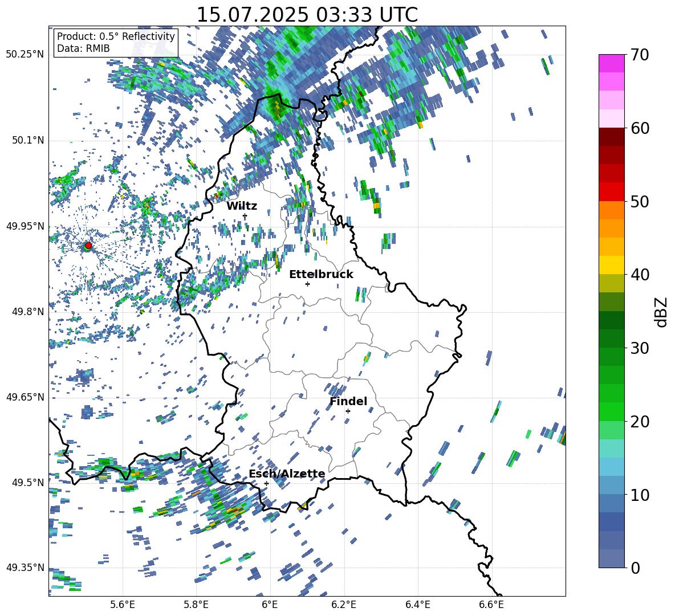Click the title 15.07.2025 03:33 UTC

point(307,15)
